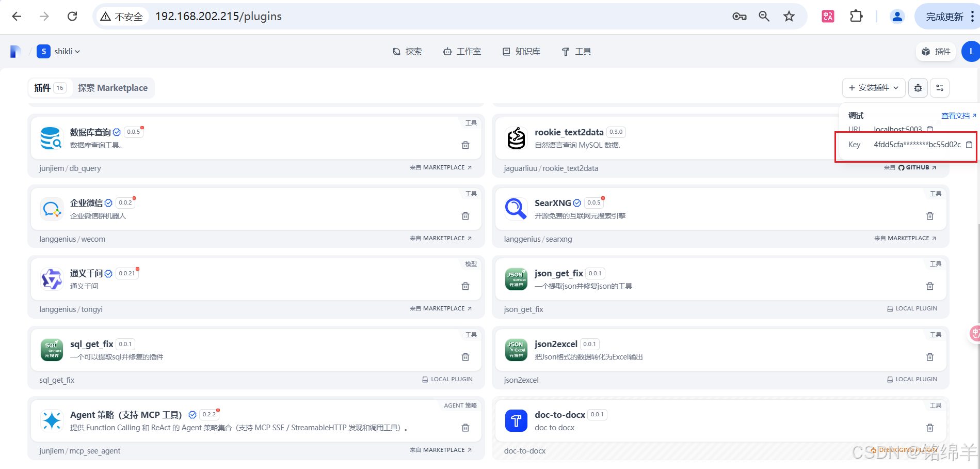Reload the current page
The height and width of the screenshot is (469, 980).
coord(72,16)
